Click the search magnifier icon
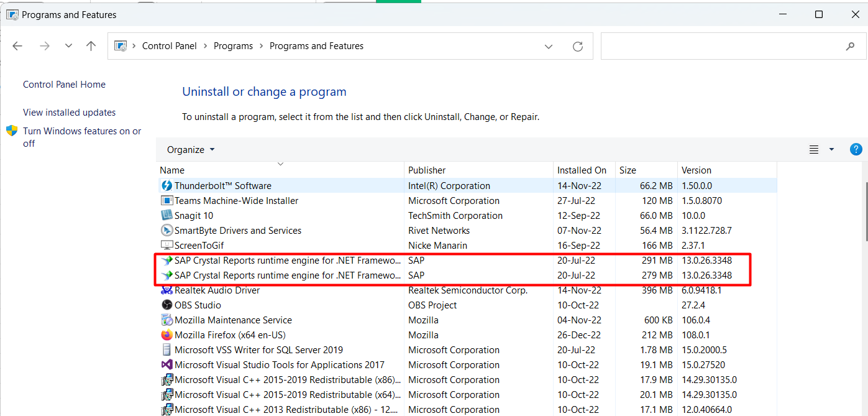868x416 pixels. coord(850,46)
